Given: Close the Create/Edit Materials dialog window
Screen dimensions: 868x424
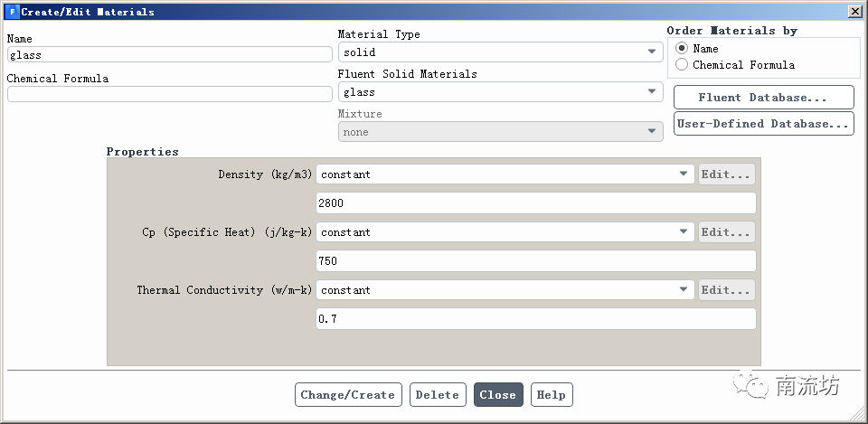Looking at the screenshot, I should (x=854, y=12).
